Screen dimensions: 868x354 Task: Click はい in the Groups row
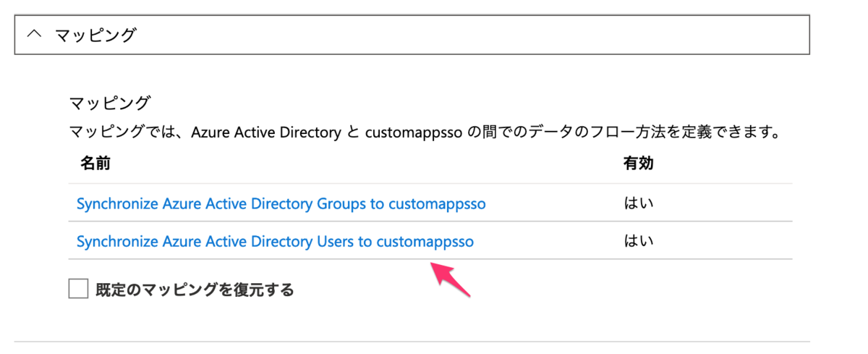click(x=638, y=203)
